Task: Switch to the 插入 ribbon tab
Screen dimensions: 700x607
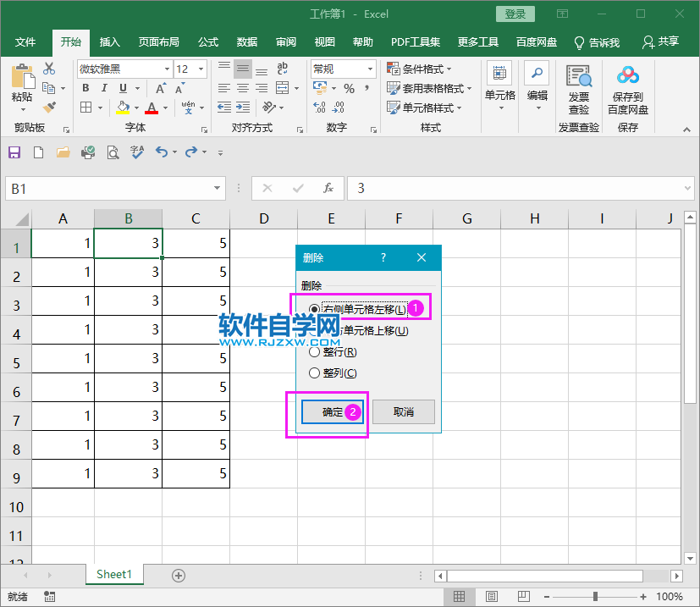Action: pyautogui.click(x=109, y=42)
